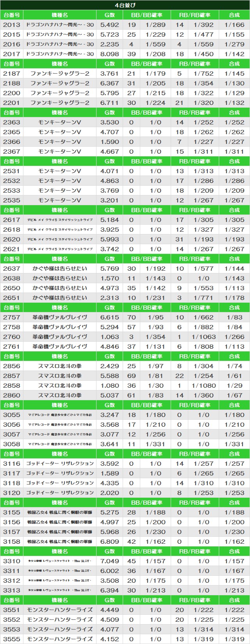Viewport: 250px width, 644px height.
Task: Select machine number '2013' cell
Action: coord(12,25)
